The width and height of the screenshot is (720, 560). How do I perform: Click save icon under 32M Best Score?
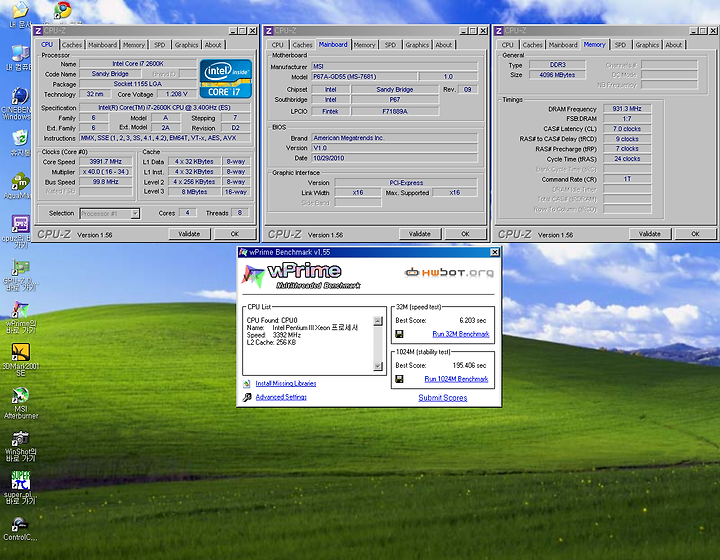tap(399, 334)
